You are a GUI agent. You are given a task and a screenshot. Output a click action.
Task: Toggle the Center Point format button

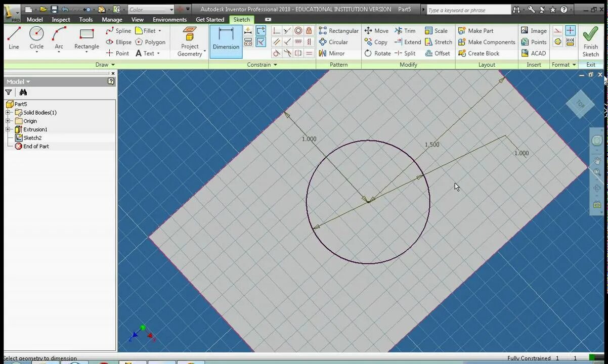click(570, 31)
